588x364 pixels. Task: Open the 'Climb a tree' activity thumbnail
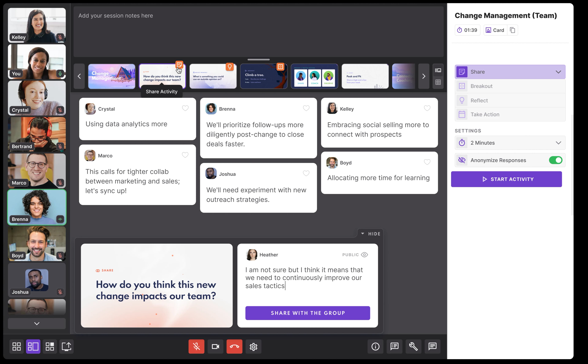click(x=264, y=76)
